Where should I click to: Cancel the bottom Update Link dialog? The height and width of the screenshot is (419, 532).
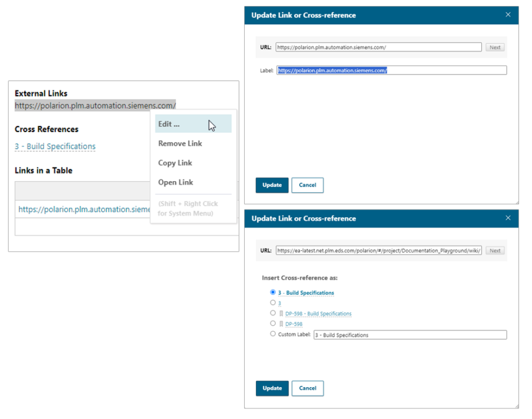(x=307, y=388)
